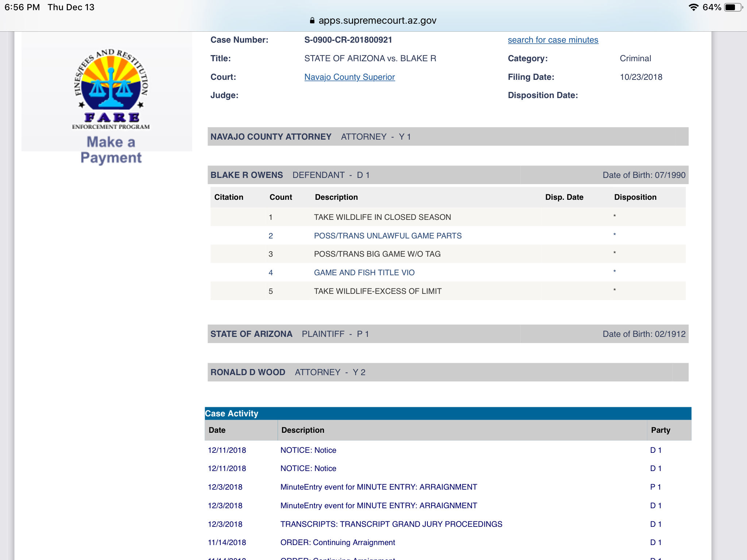
Task: Select first 12/11/2018 NOTICE: Notice entry
Action: coord(448,450)
